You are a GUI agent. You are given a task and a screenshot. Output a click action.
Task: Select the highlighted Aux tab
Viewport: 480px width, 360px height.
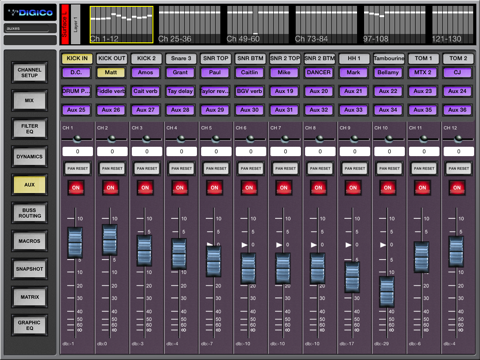(x=30, y=184)
